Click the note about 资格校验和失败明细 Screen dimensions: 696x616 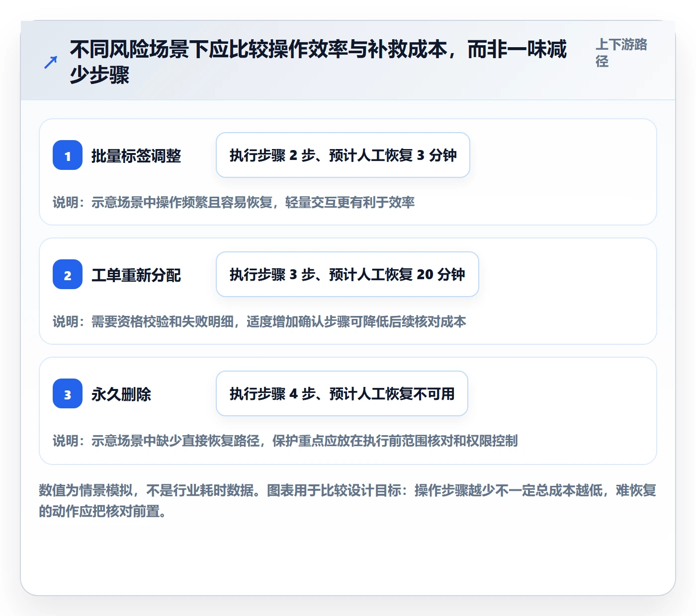260,321
